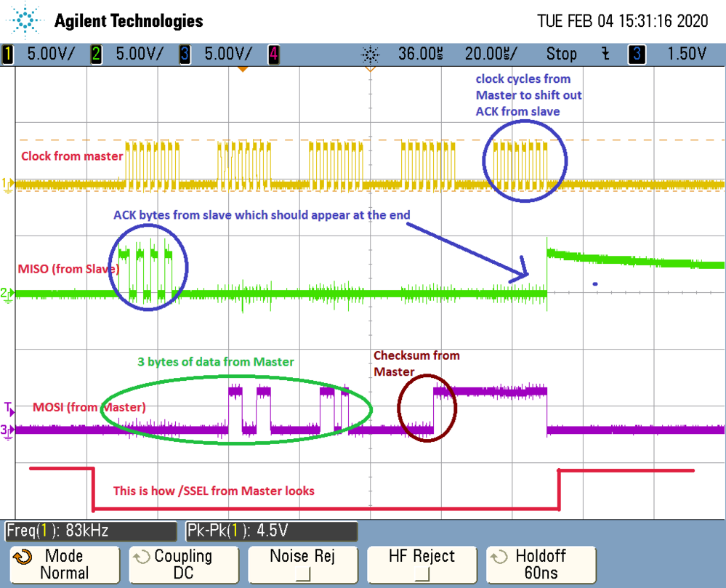Screen dimensions: 726x588
Task: Click the horizontal delay crosshair icon
Action: [x=369, y=55]
